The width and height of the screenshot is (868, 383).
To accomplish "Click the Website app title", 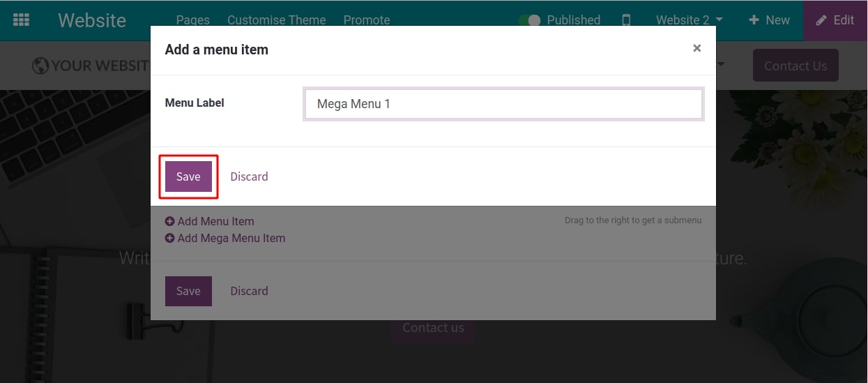I will pyautogui.click(x=92, y=20).
